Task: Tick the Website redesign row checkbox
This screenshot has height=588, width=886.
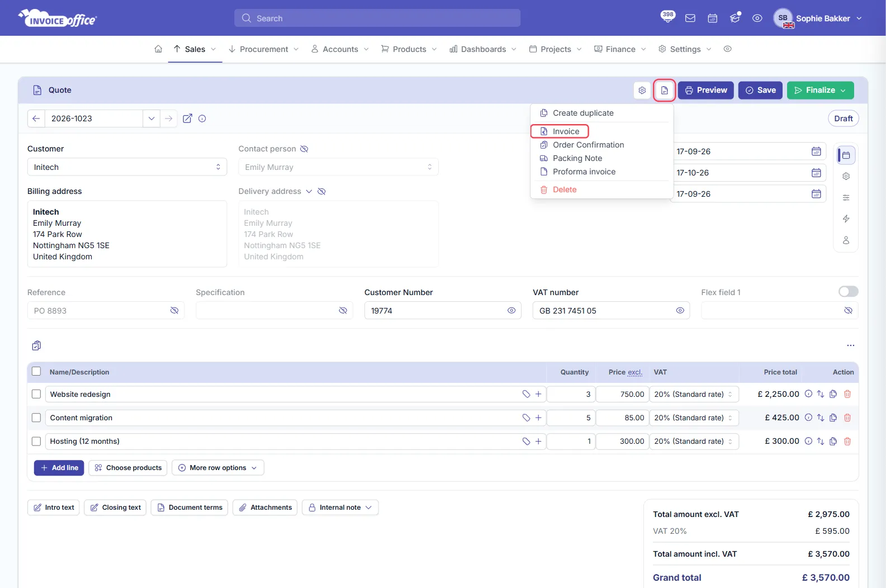Action: tap(36, 394)
